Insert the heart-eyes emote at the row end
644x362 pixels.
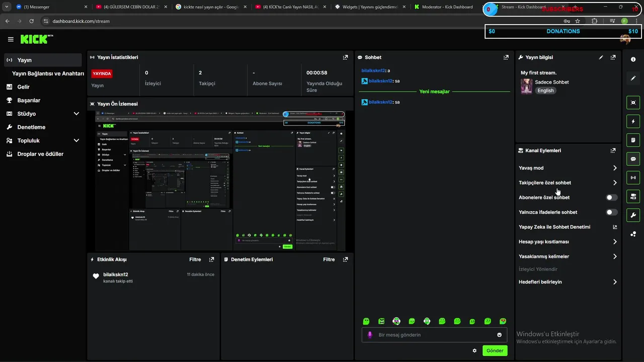pyautogui.click(x=503, y=321)
